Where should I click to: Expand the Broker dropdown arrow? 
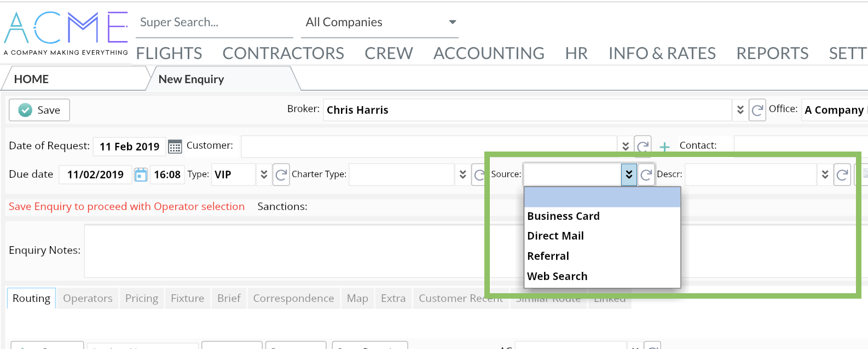point(740,110)
